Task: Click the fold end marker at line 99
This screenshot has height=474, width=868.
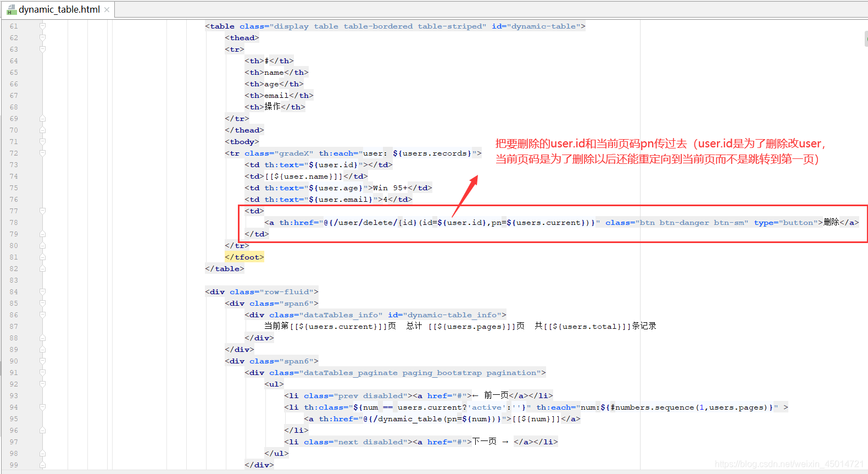Action: [x=42, y=465]
